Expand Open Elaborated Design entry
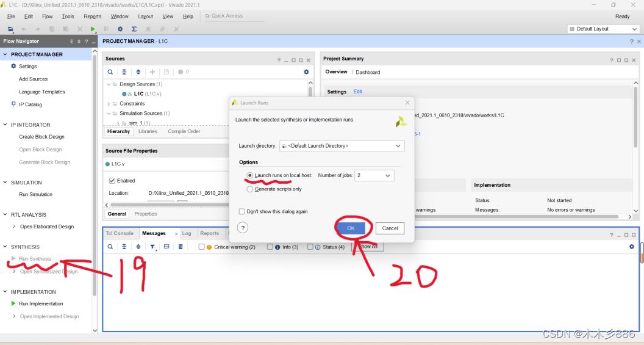Image resolution: width=644 pixels, height=345 pixels. click(14, 227)
